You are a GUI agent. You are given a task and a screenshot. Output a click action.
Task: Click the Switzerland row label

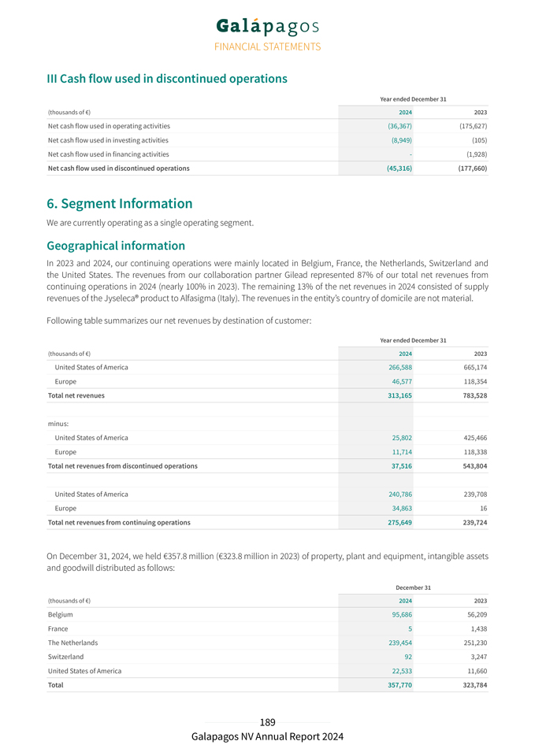click(x=65, y=657)
